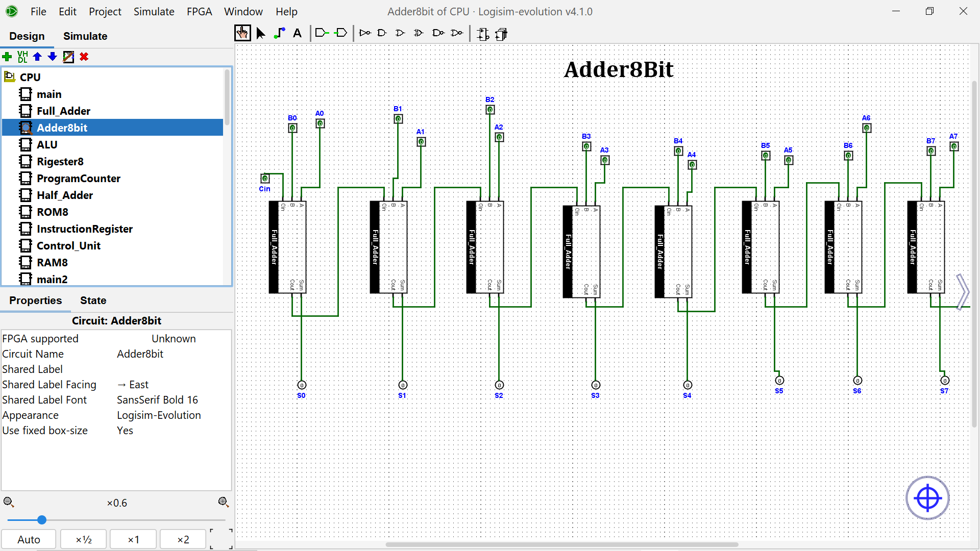Collapse the CPU project tree root
Image resolution: width=980 pixels, height=551 pixels.
point(9,77)
